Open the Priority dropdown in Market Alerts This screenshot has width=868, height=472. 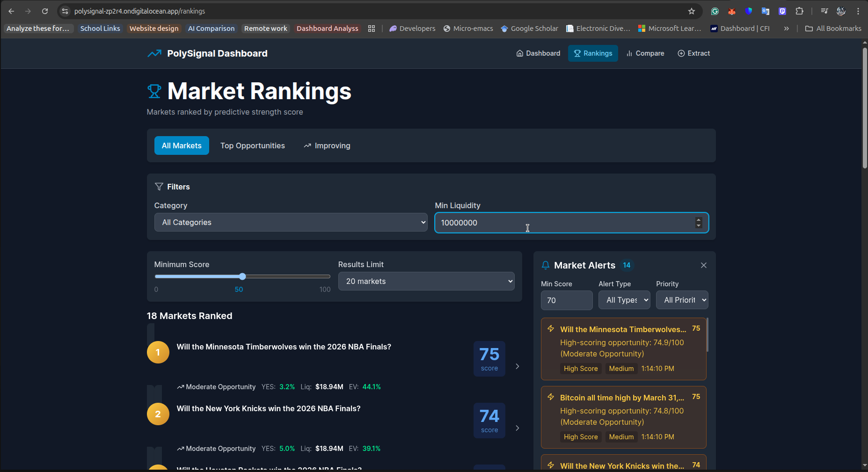coord(682,300)
